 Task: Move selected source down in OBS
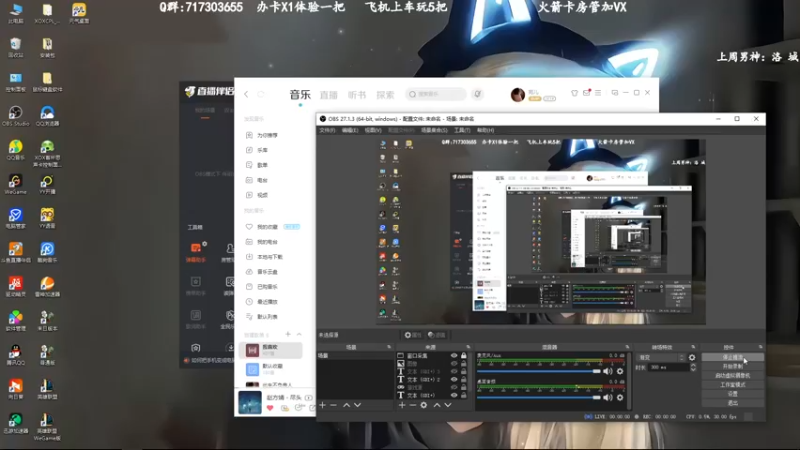(x=447, y=405)
